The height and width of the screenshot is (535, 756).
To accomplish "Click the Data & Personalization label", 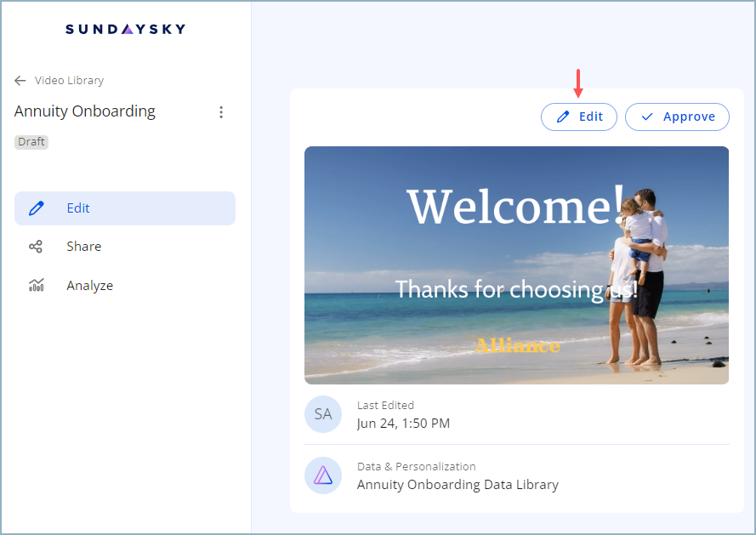I will point(417,466).
